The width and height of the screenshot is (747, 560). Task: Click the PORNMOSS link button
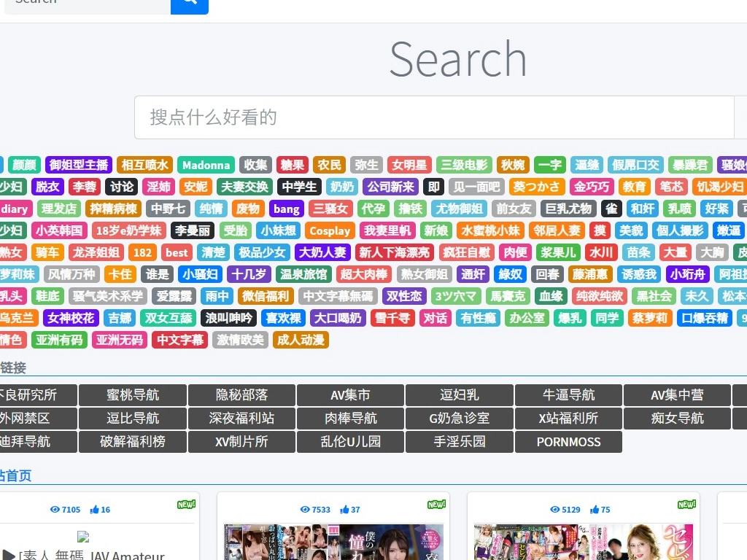(568, 442)
